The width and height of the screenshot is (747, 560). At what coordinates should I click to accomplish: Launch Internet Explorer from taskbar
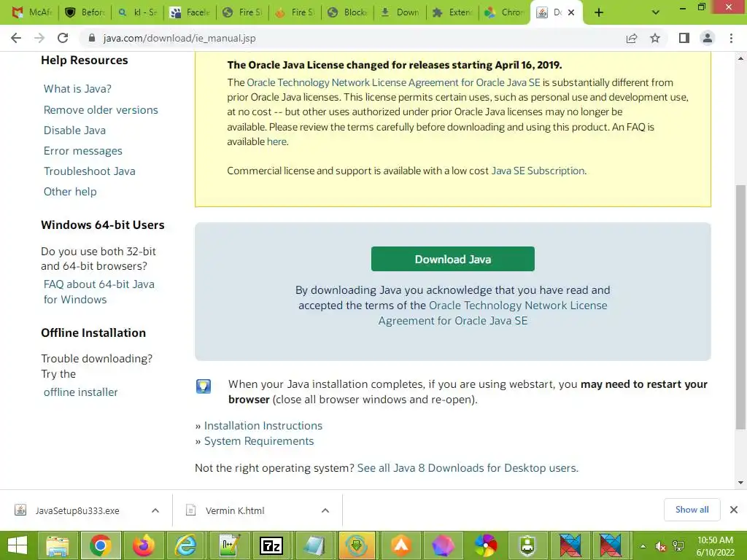pyautogui.click(x=186, y=545)
